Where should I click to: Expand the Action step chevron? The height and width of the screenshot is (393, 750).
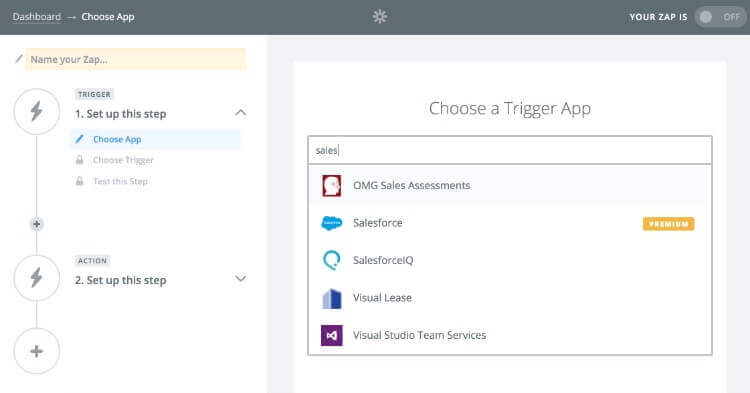coord(241,278)
